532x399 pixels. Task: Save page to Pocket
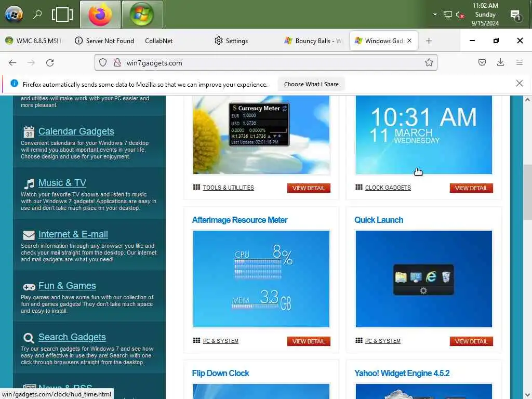[x=482, y=62]
